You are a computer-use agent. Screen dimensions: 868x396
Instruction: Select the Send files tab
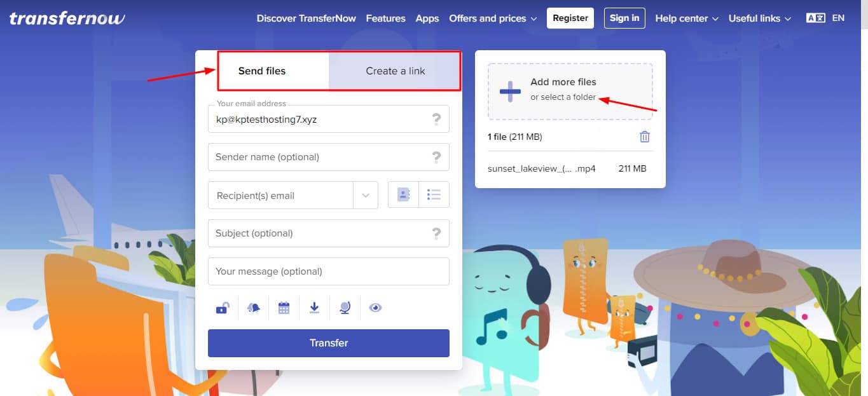click(262, 71)
